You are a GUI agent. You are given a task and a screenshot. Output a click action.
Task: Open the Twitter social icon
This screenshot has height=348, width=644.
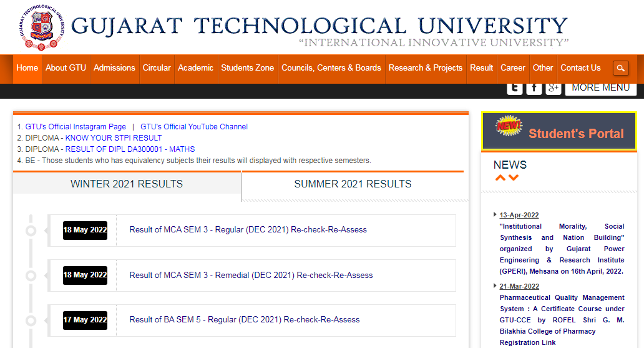coord(515,88)
